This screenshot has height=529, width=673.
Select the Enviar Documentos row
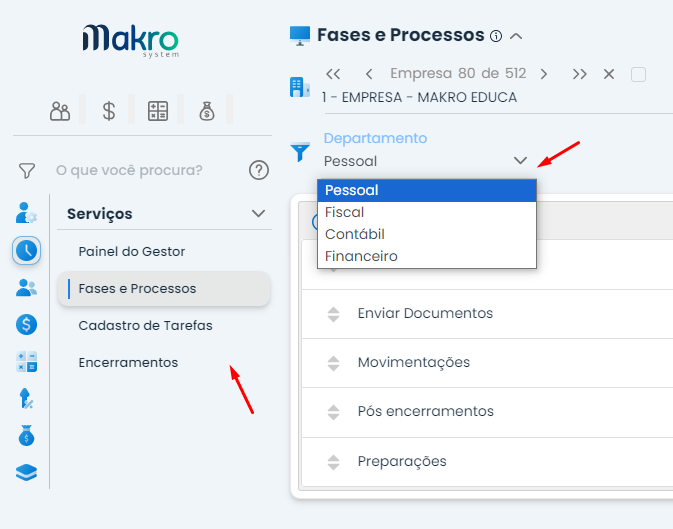[x=487, y=314]
